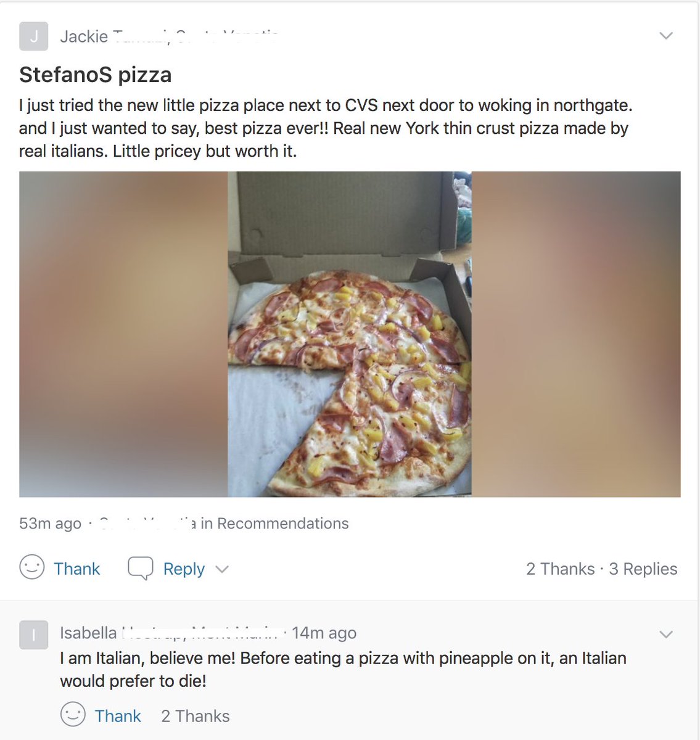700x740 pixels.
Task: Expand the chevron menu on Isabella's comment
Action: [x=666, y=634]
